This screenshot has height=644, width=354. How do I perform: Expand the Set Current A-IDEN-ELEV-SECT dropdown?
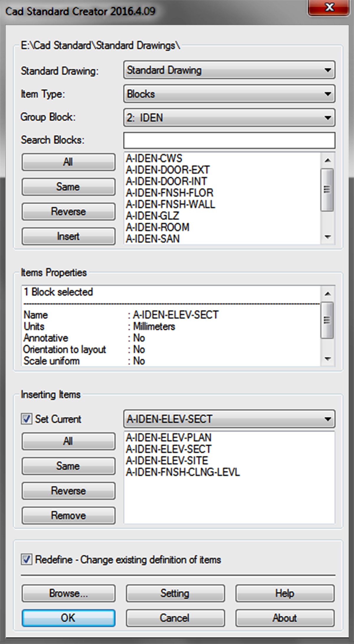coord(327,419)
